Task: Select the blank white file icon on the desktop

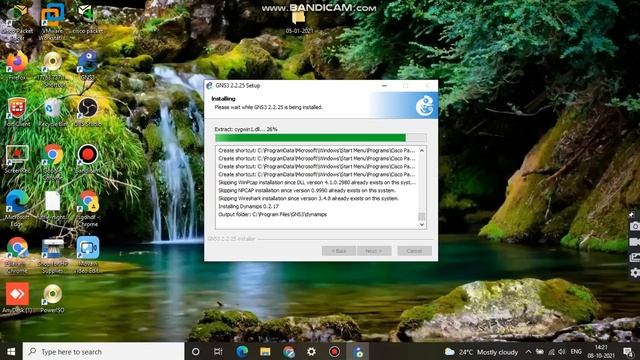Action: [x=53, y=202]
